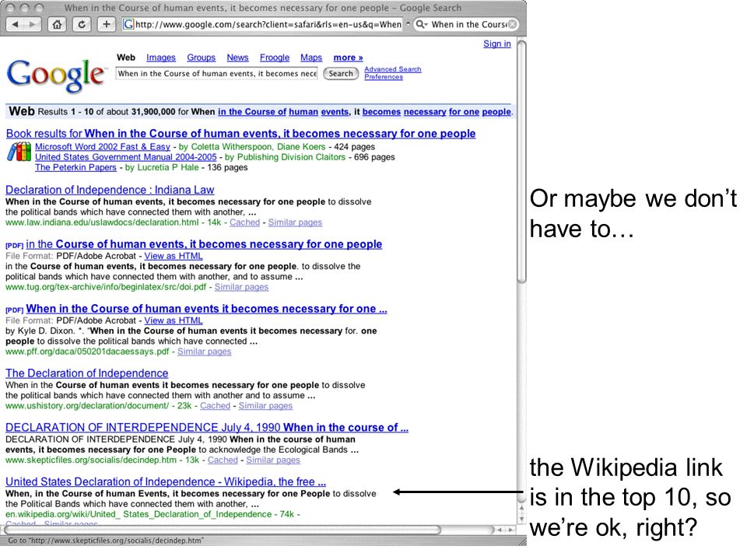This screenshot has width=747, height=560.
Task: Open the News search tab
Action: [237, 58]
